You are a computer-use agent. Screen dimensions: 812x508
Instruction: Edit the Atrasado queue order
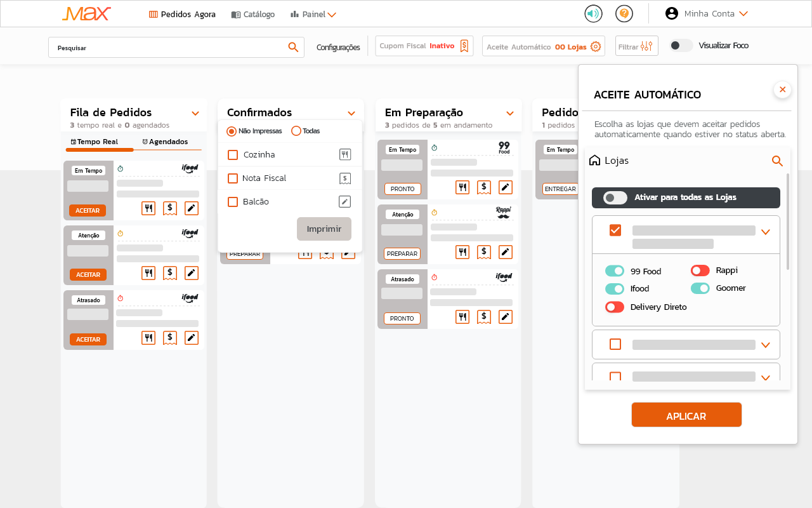pyautogui.click(x=192, y=338)
